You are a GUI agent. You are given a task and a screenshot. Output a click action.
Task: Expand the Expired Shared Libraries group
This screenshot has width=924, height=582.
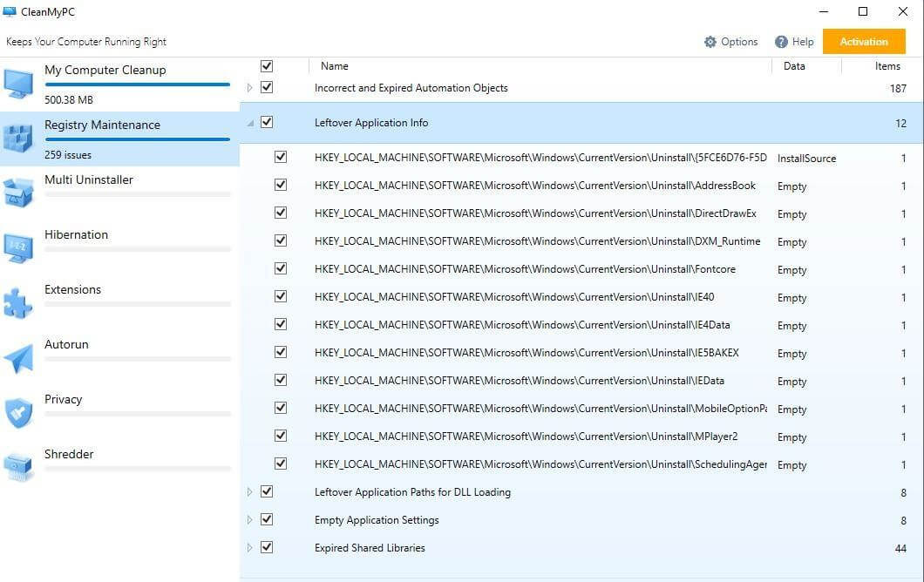pos(249,547)
